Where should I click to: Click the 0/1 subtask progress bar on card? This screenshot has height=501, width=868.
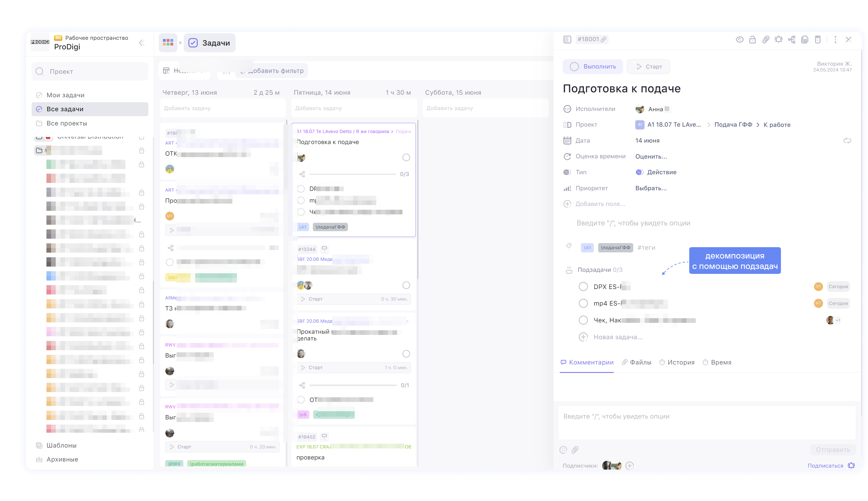(x=353, y=385)
